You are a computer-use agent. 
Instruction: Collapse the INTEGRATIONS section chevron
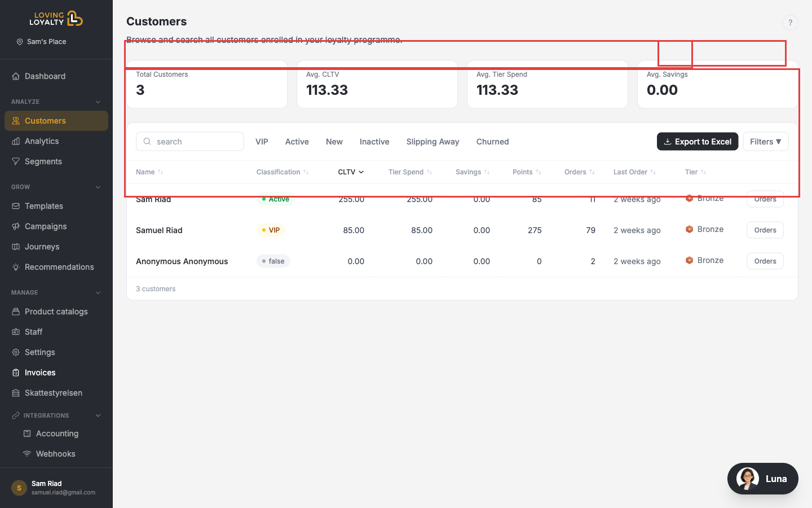click(x=98, y=415)
